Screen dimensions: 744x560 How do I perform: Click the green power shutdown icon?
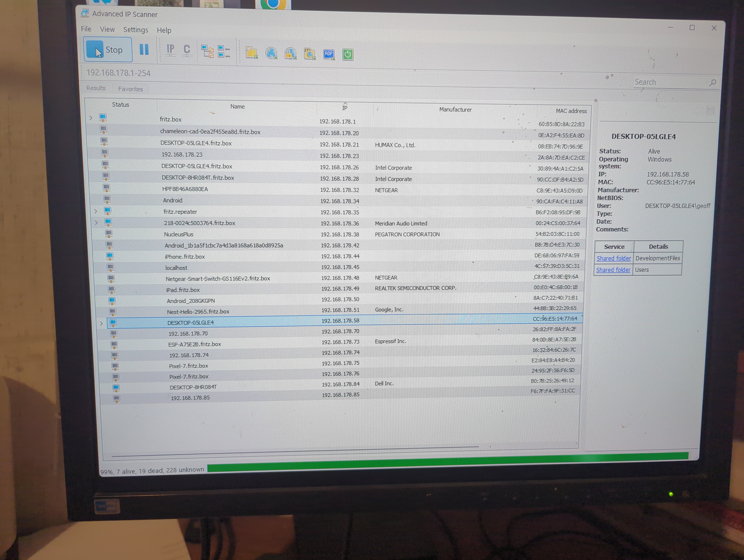pos(348,55)
